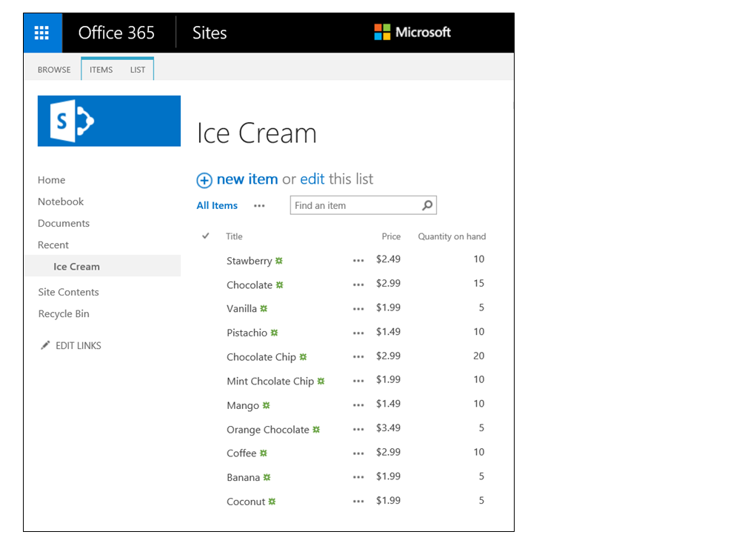Click the Find an item search box
The width and height of the screenshot is (756, 546).
tap(363, 205)
